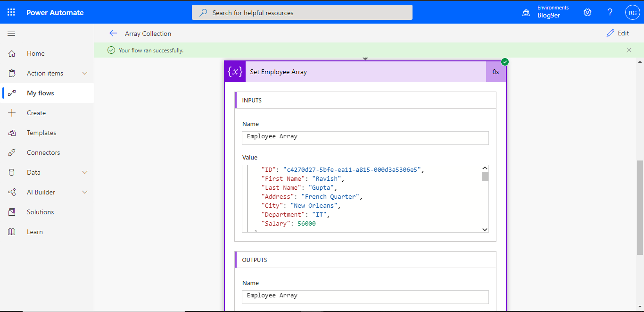Click the page scroll up arrow

click(x=640, y=62)
